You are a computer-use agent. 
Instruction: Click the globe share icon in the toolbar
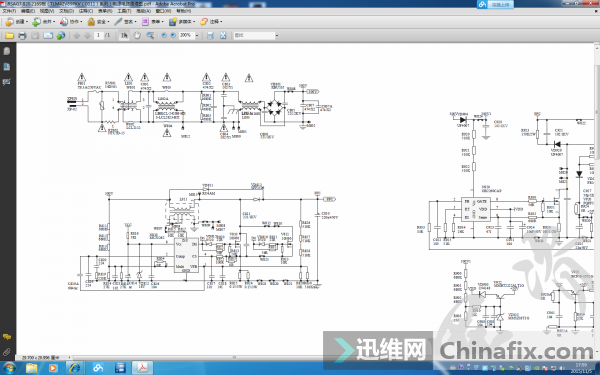[x=61, y=36]
